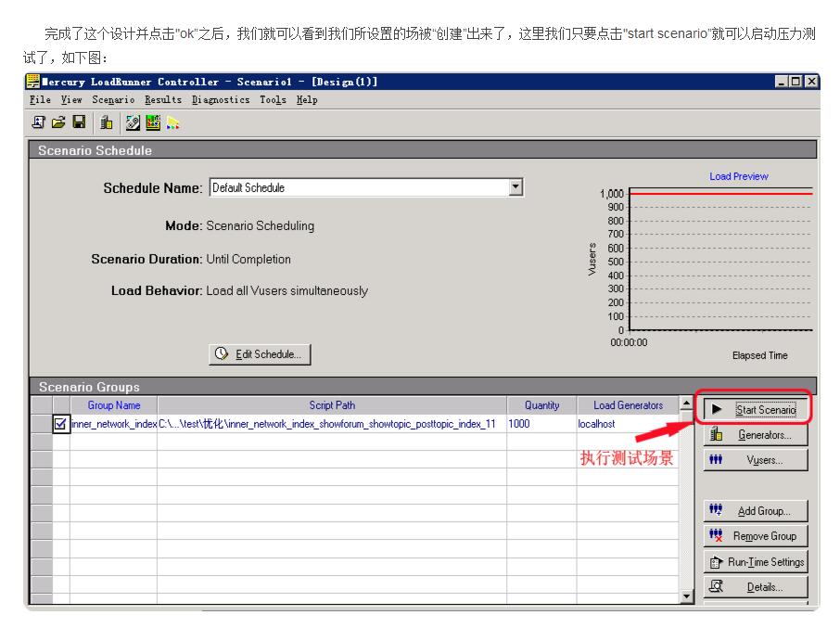Open the View menu
This screenshot has height=628, width=840.
click(x=71, y=99)
